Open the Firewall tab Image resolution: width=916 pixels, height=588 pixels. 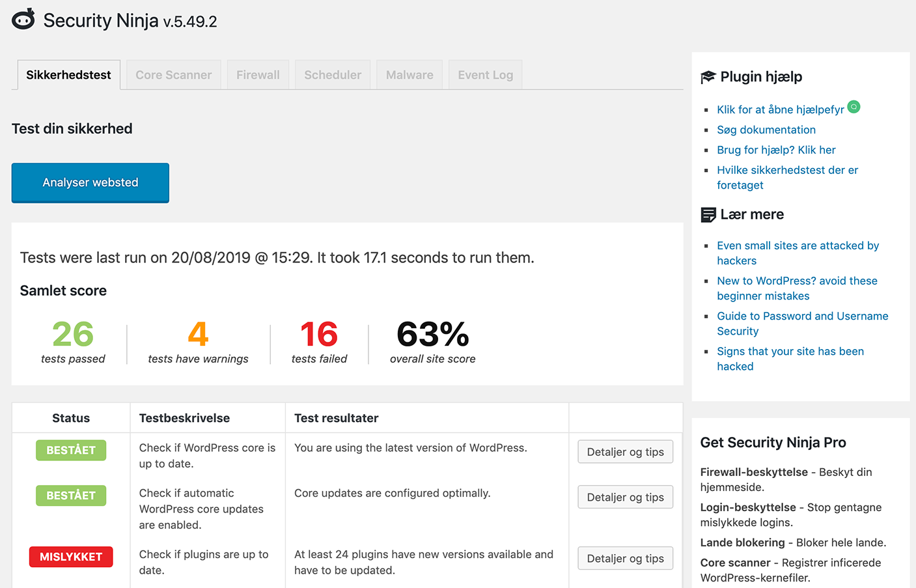258,74
